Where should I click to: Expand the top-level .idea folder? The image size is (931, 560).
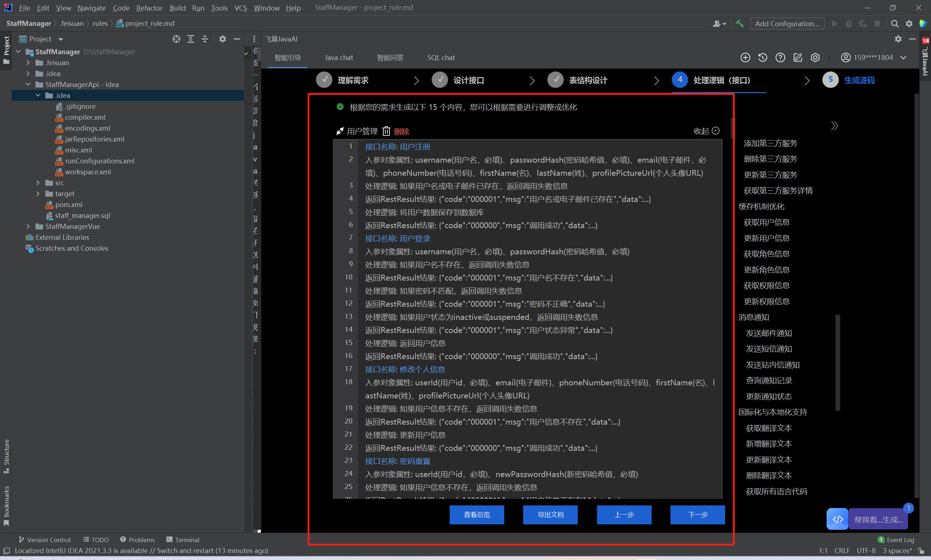(x=28, y=74)
